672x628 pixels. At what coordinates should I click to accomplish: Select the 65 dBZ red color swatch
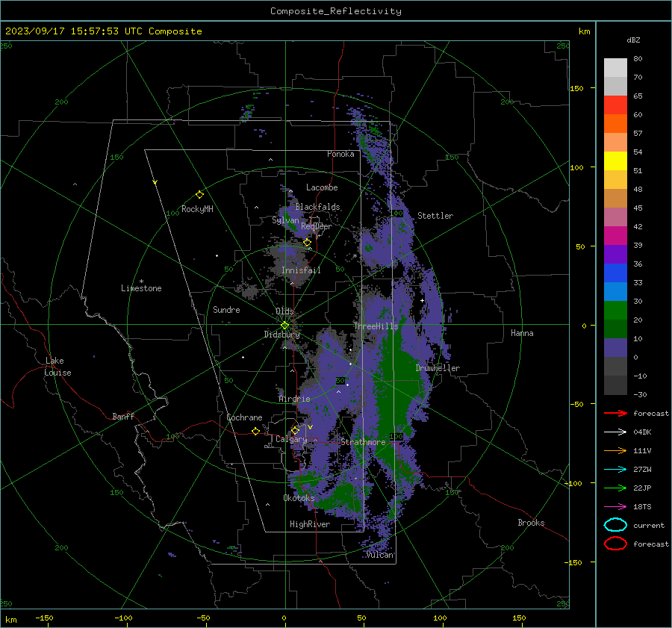[615, 105]
